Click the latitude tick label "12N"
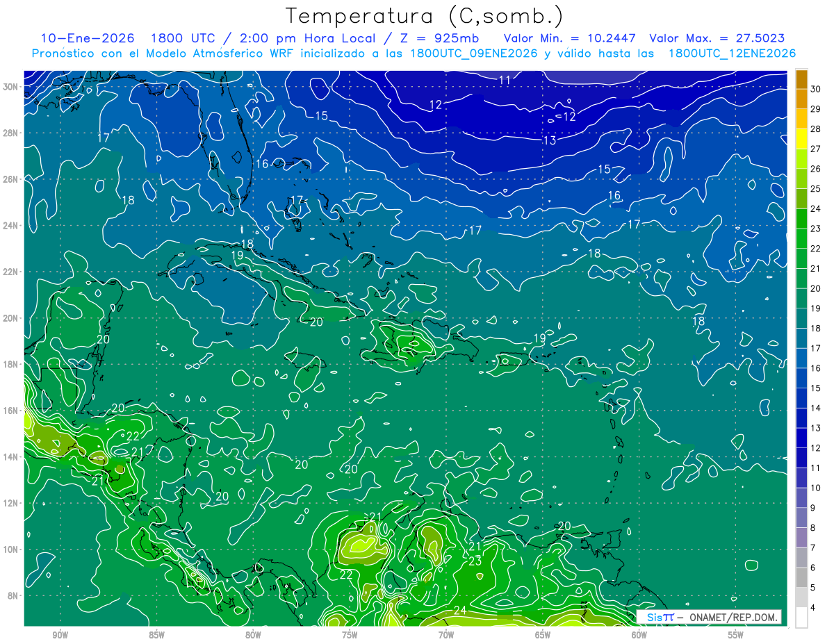Screen dimensions: 834x644 click(x=12, y=503)
